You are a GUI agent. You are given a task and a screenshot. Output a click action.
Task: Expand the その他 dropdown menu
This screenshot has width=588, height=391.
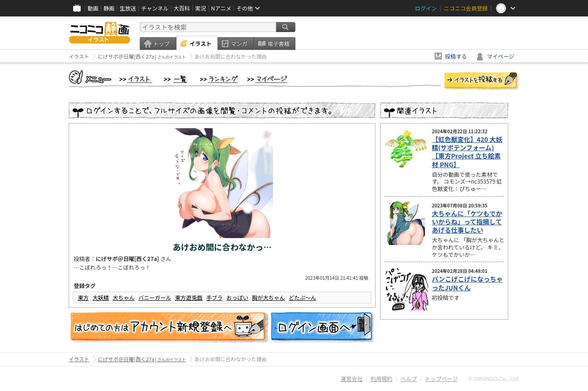click(x=248, y=8)
